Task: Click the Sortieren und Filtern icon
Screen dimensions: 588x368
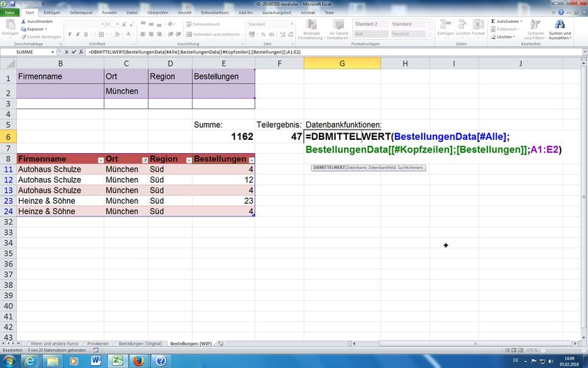Action: [536, 26]
